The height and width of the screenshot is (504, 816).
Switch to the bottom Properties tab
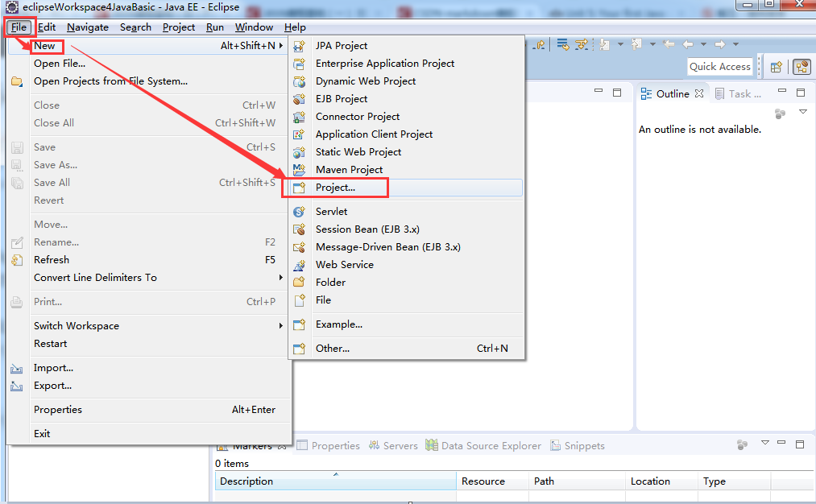[x=329, y=446]
